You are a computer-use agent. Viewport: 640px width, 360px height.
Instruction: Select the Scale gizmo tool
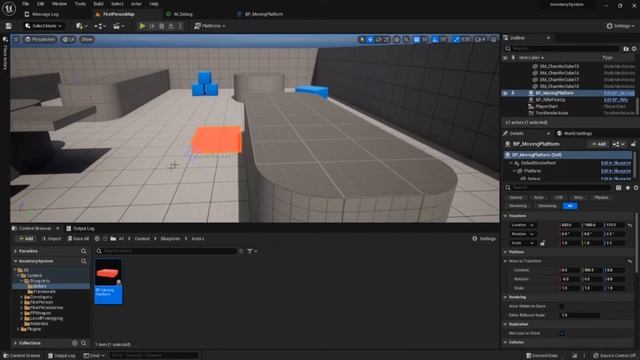click(x=387, y=40)
